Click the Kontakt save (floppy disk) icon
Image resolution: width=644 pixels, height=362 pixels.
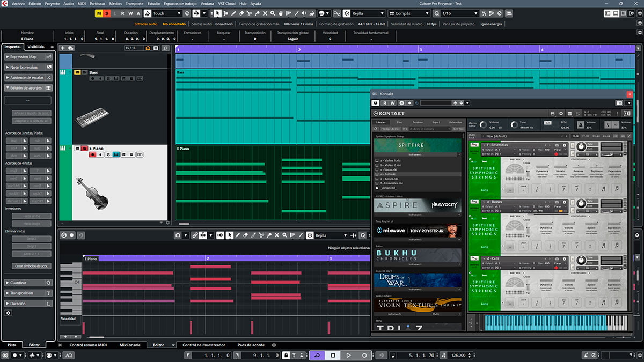[x=552, y=114]
